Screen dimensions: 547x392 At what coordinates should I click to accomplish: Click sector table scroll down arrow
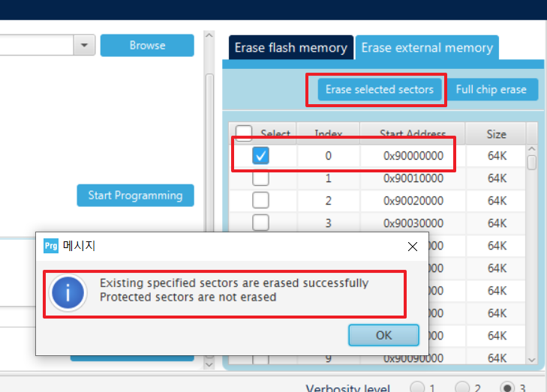532,360
